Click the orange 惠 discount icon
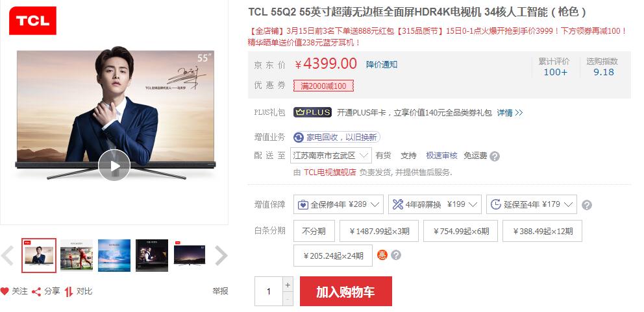This screenshot has height=312, width=644. pyautogui.click(x=382, y=256)
